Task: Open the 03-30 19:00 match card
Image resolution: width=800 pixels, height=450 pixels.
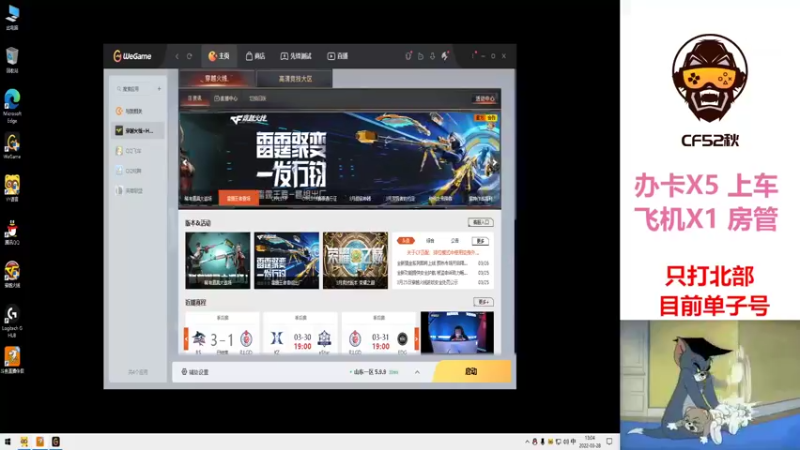Action: coord(301,333)
